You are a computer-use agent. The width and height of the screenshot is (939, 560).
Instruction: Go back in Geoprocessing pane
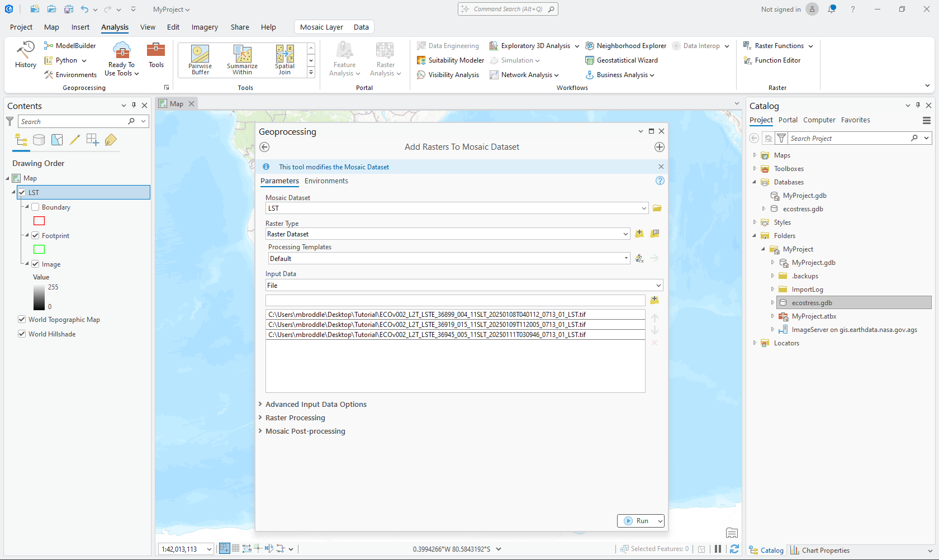pos(265,147)
